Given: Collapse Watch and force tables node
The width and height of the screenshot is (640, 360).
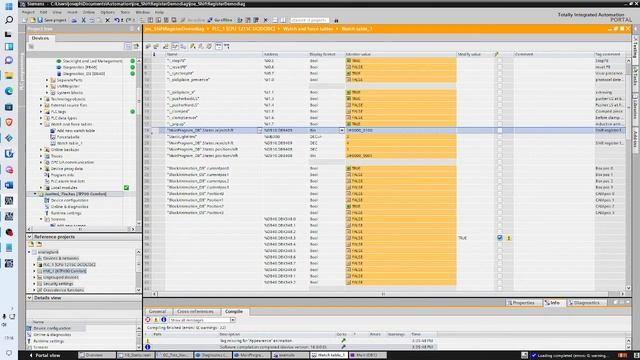Looking at the screenshot, I should (41, 124).
